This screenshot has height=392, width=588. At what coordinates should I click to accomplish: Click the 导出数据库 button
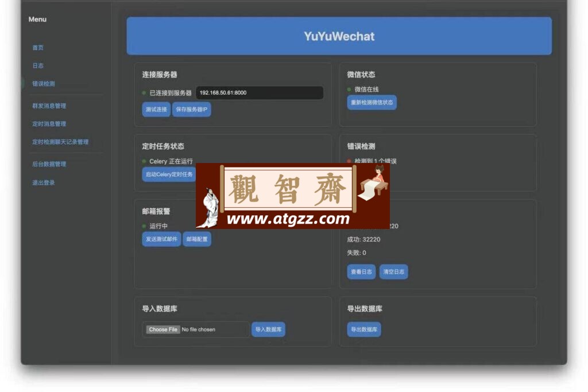[363, 329]
